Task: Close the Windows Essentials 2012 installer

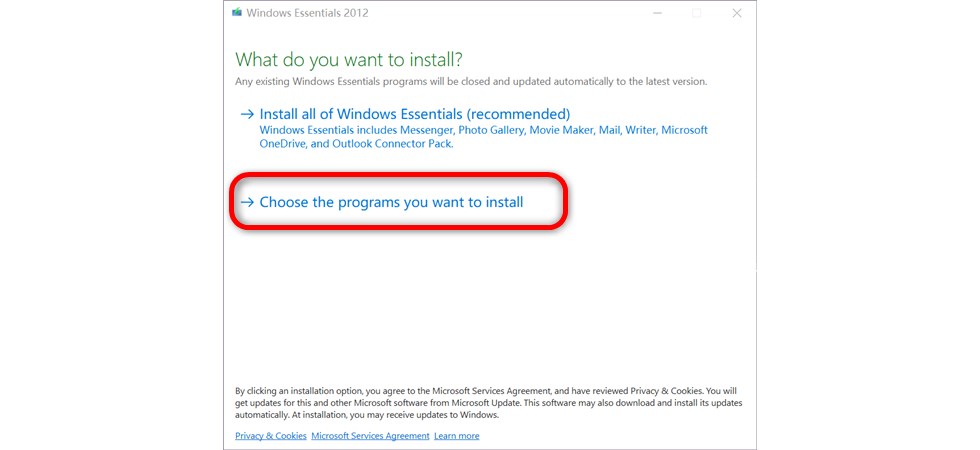Action: (737, 13)
